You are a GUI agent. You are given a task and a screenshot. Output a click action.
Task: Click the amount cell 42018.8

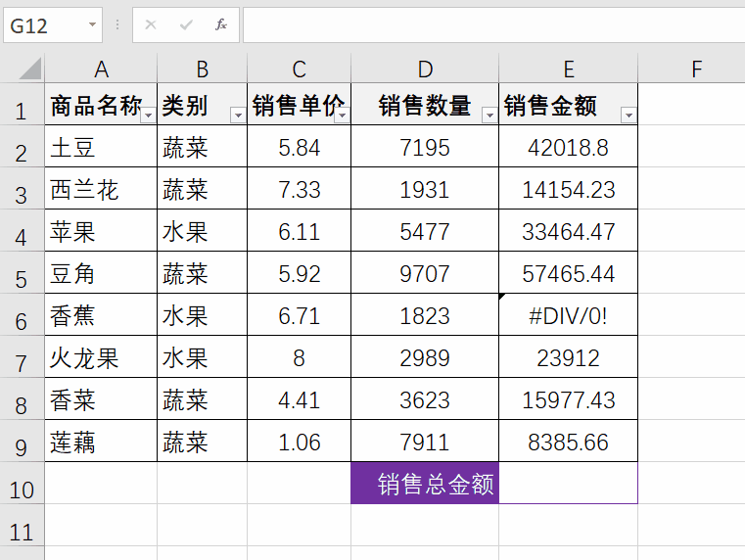pyautogui.click(x=568, y=146)
